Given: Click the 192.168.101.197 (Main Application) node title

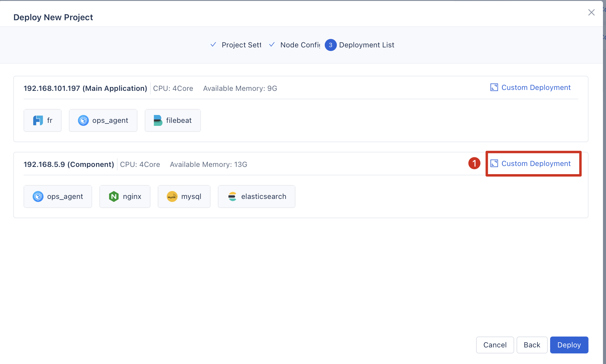Looking at the screenshot, I should coord(85,88).
